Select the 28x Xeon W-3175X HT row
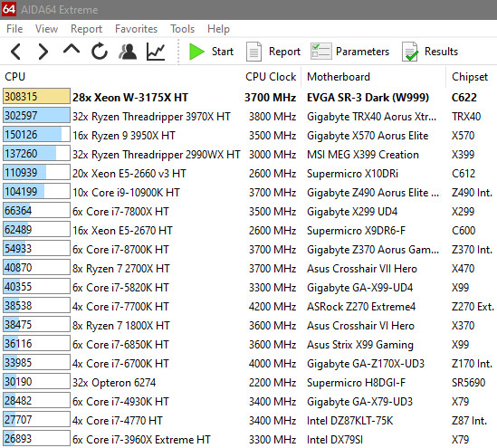 248,97
